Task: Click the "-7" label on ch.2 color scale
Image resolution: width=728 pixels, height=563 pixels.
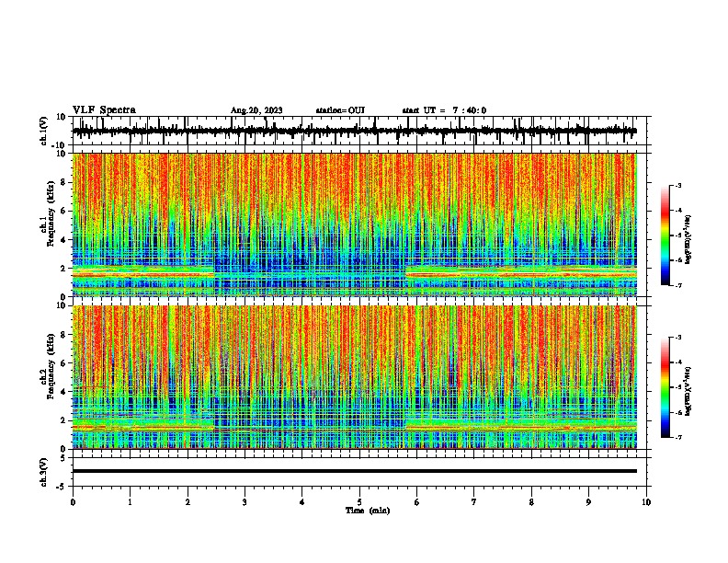Action: point(678,437)
